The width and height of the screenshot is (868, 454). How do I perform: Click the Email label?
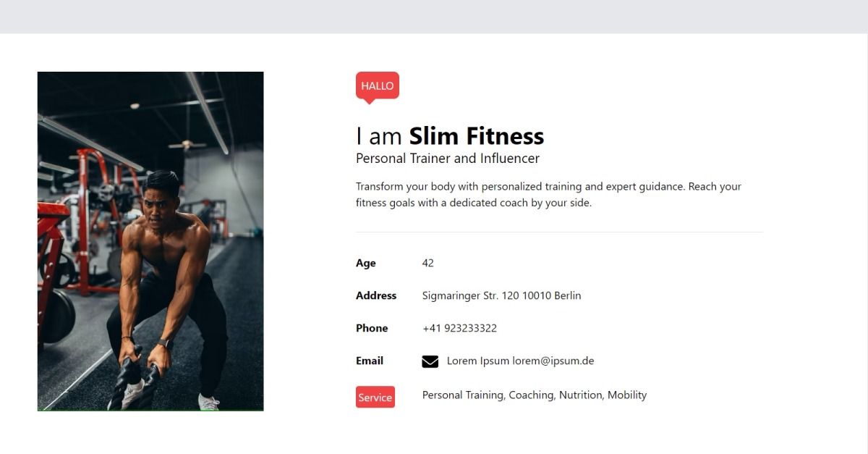(x=370, y=361)
